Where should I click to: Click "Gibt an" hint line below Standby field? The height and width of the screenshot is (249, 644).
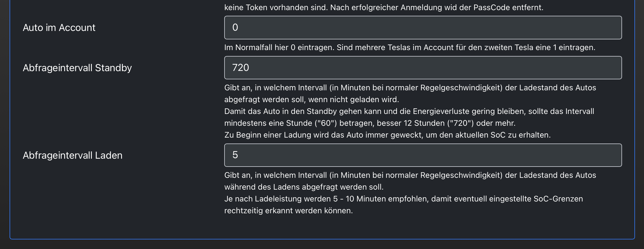410,88
